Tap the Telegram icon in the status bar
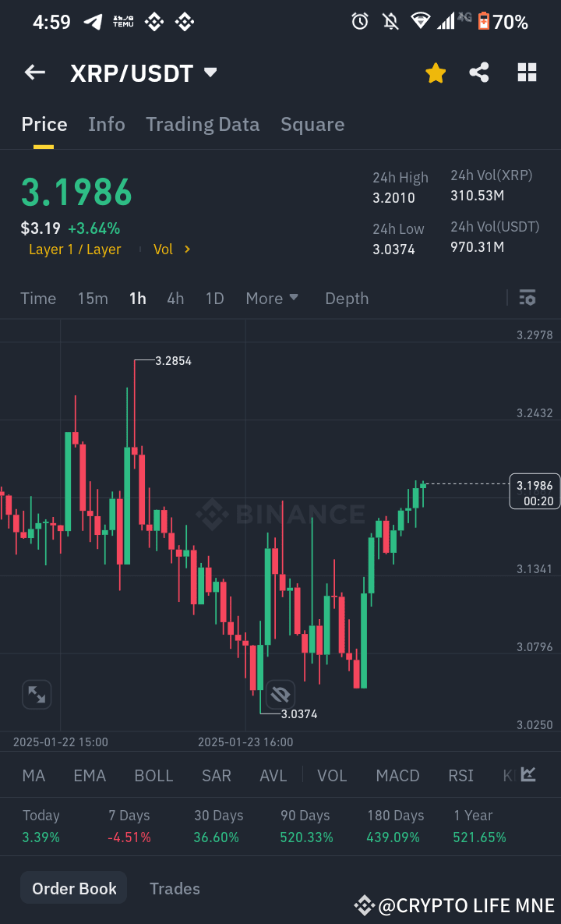Image resolution: width=561 pixels, height=924 pixels. (93, 21)
